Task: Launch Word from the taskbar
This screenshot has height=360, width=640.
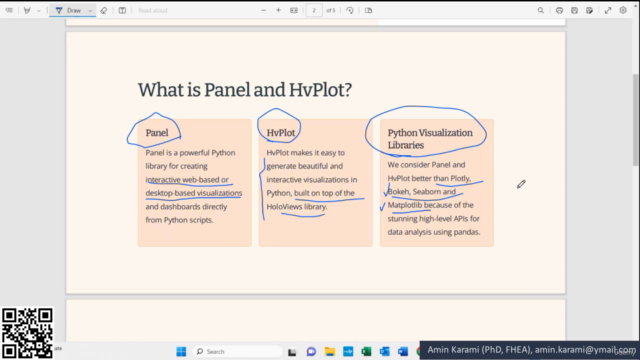Action: click(403, 351)
